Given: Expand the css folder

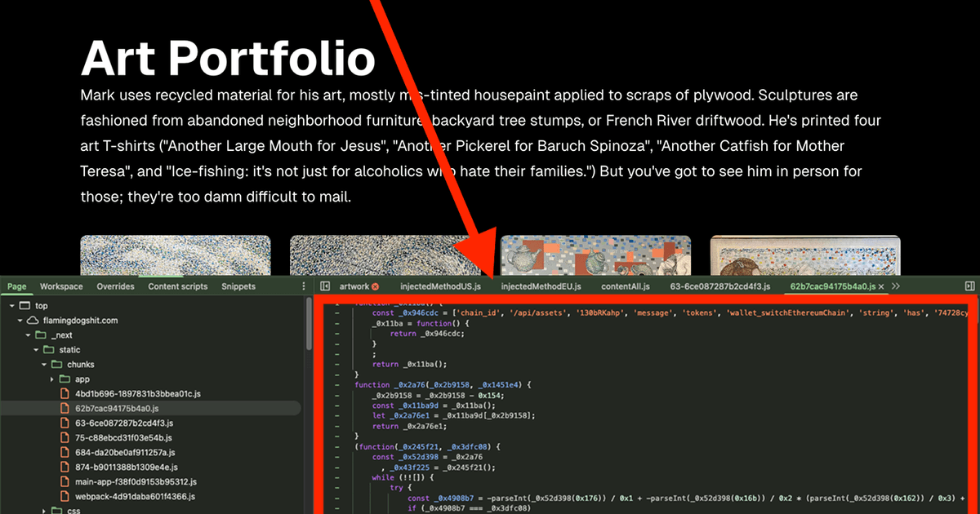Looking at the screenshot, I should (45, 511).
